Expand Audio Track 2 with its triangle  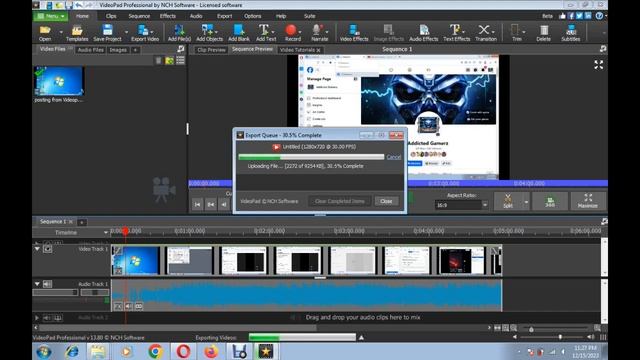click(36, 317)
